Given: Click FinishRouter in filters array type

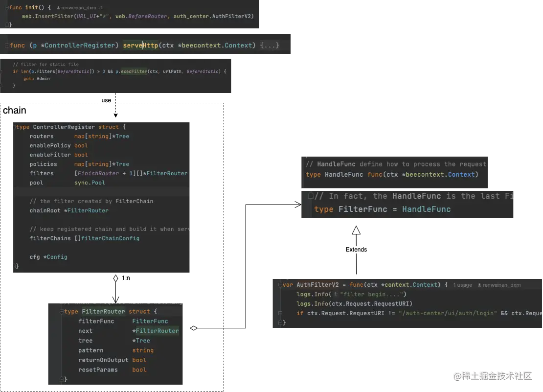Looking at the screenshot, I should 98,173.
